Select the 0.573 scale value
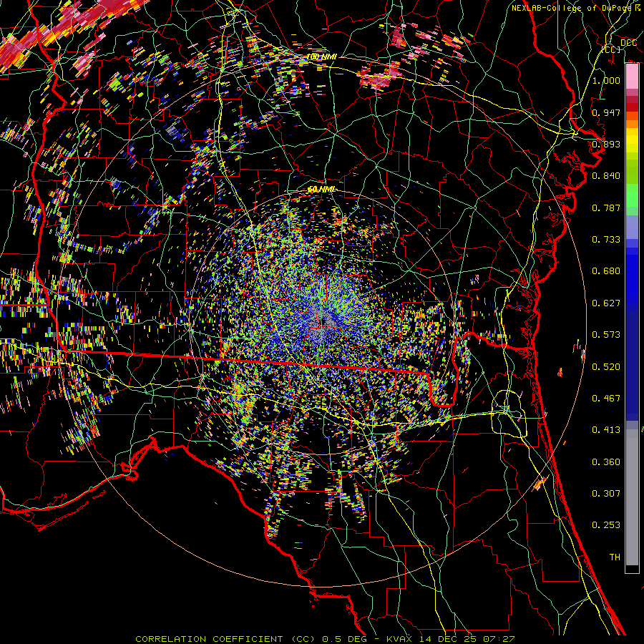This screenshot has width=644, height=644. (x=606, y=335)
